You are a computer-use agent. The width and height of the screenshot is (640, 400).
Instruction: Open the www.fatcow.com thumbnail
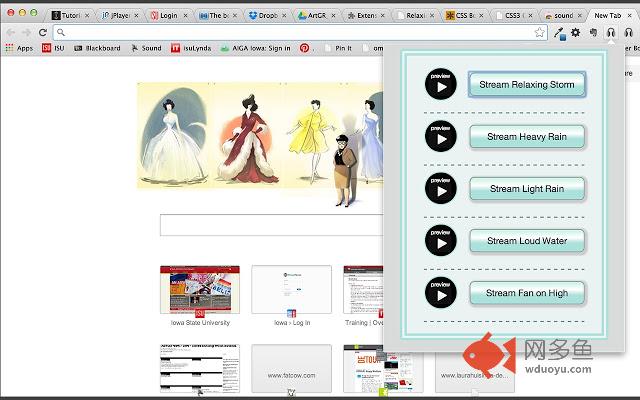pyautogui.click(x=291, y=369)
